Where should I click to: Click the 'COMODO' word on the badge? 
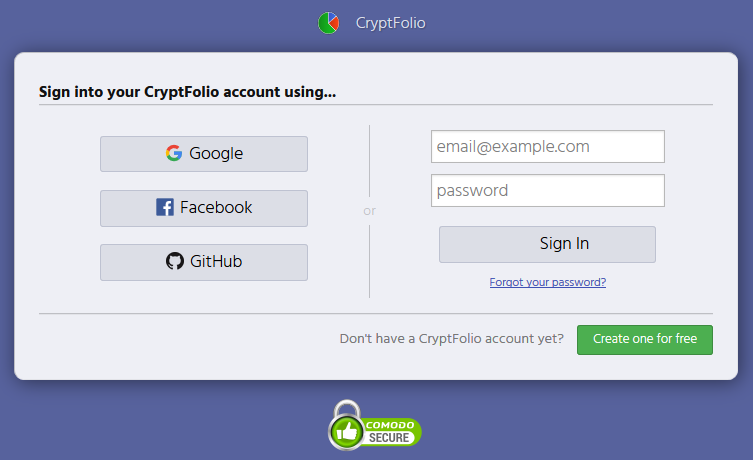coord(389,425)
